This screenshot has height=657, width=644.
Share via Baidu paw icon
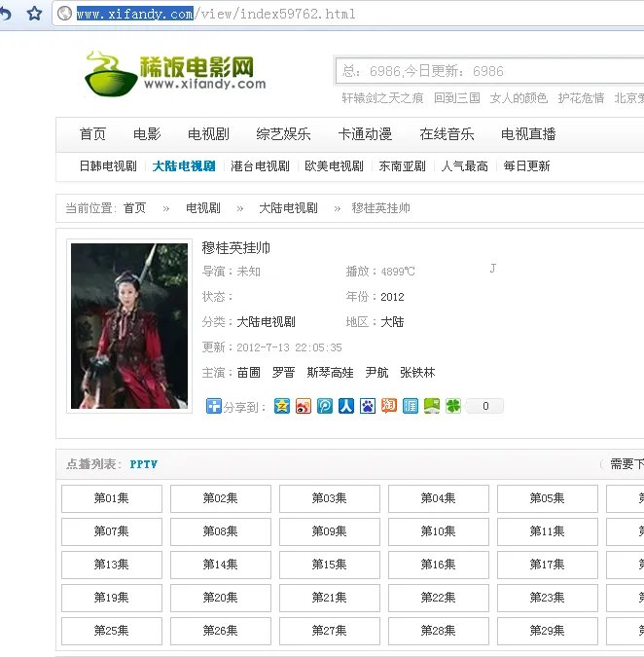[x=368, y=406]
